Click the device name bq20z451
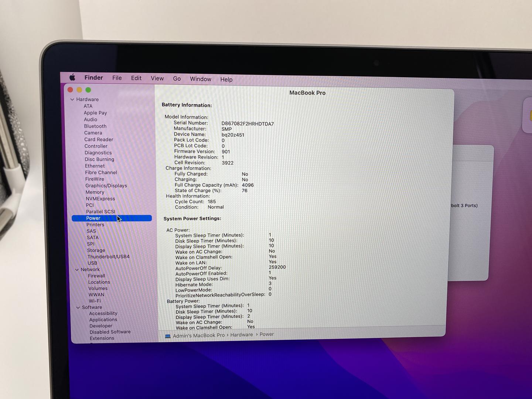The image size is (532, 399). 233,135
